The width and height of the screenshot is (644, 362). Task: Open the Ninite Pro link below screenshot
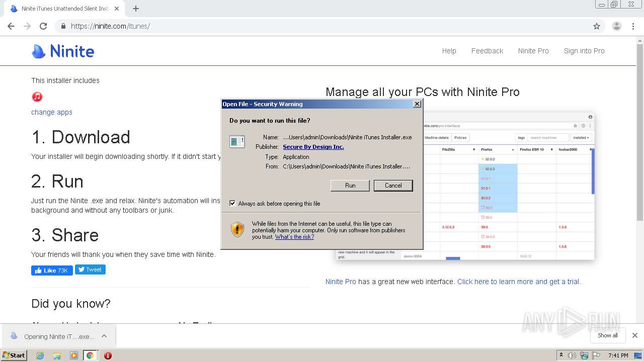pyautogui.click(x=341, y=282)
